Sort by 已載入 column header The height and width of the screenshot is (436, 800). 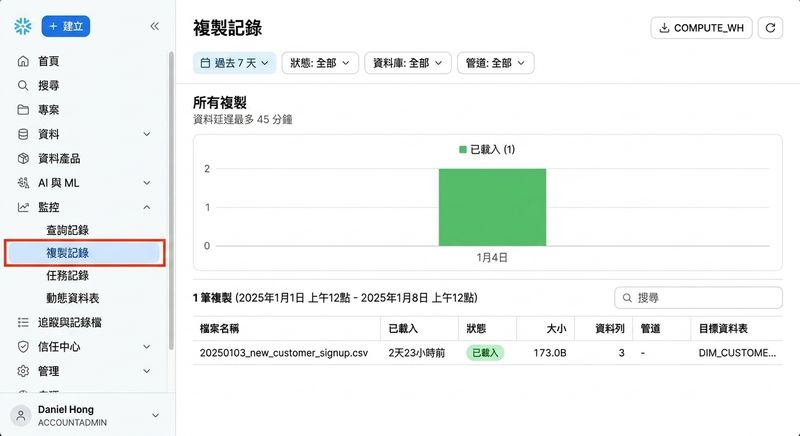[x=403, y=329]
